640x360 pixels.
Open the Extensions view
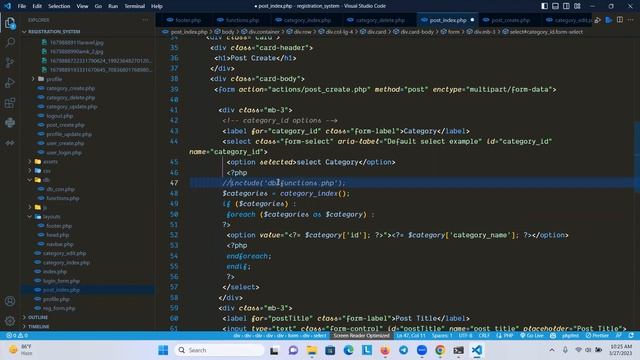click(x=10, y=103)
